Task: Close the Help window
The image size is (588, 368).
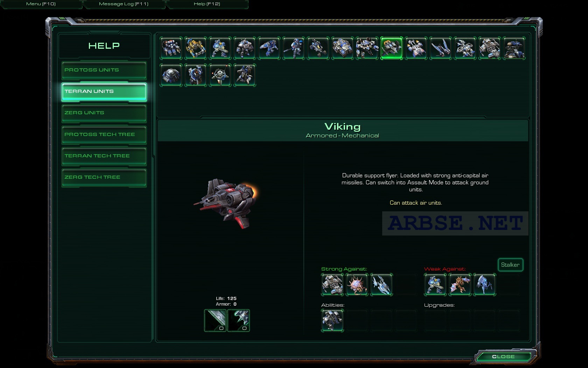Action: tap(503, 356)
